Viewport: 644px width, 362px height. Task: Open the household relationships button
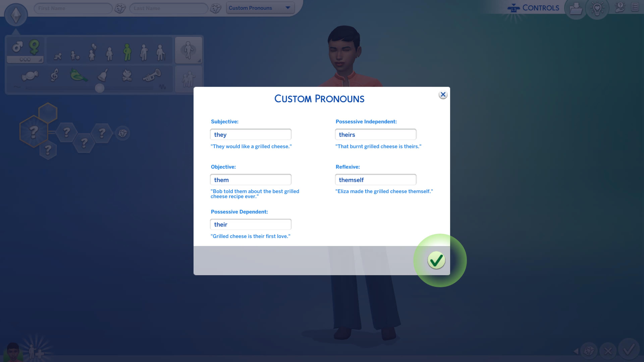(189, 79)
